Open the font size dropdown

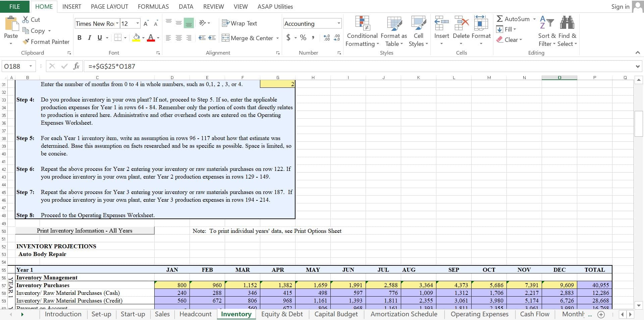(x=138, y=23)
